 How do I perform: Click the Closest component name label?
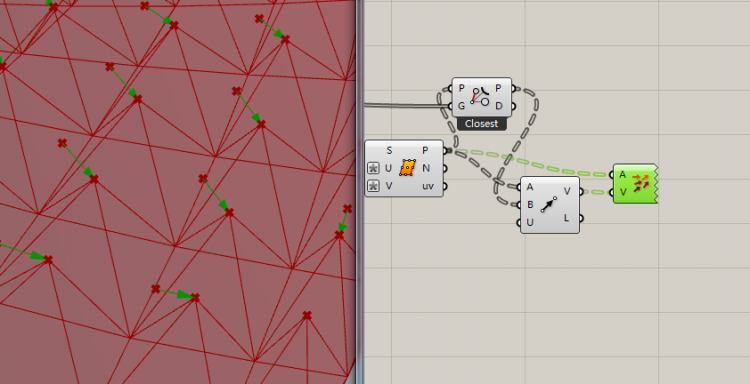point(481,124)
